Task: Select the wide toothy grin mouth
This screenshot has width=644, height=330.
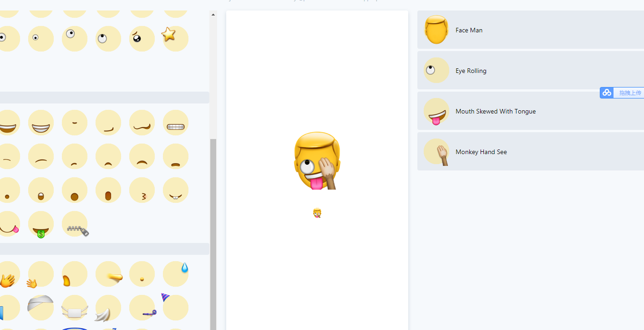Action: coord(41,123)
